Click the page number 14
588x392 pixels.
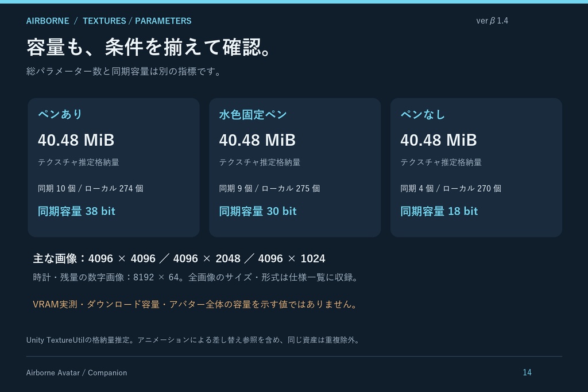[527, 372]
